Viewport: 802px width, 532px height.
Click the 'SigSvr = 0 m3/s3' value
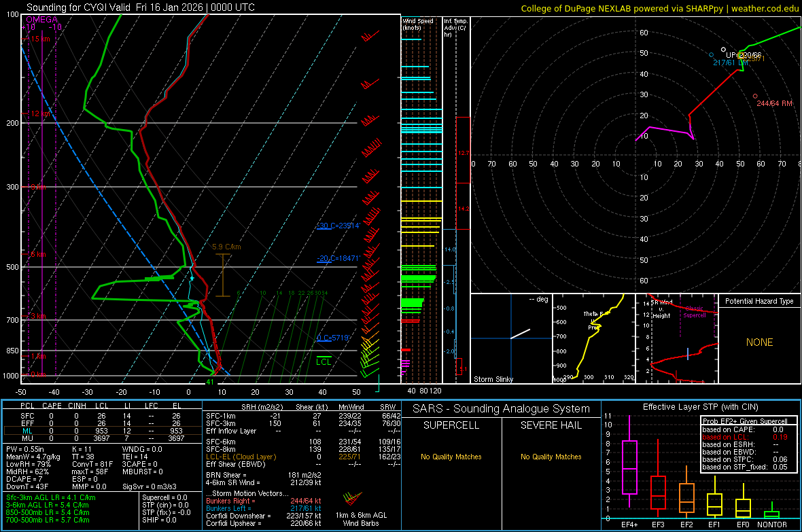(150, 487)
